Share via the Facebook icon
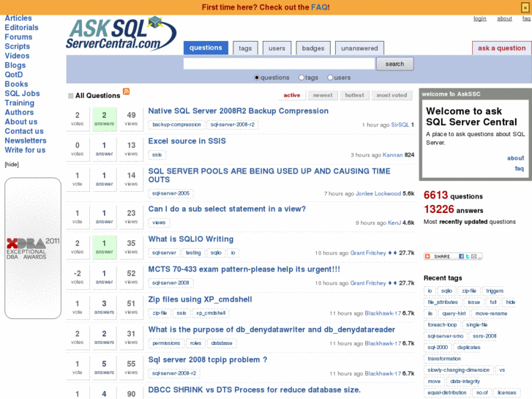The width and height of the screenshot is (532, 399). pyautogui.click(x=462, y=256)
